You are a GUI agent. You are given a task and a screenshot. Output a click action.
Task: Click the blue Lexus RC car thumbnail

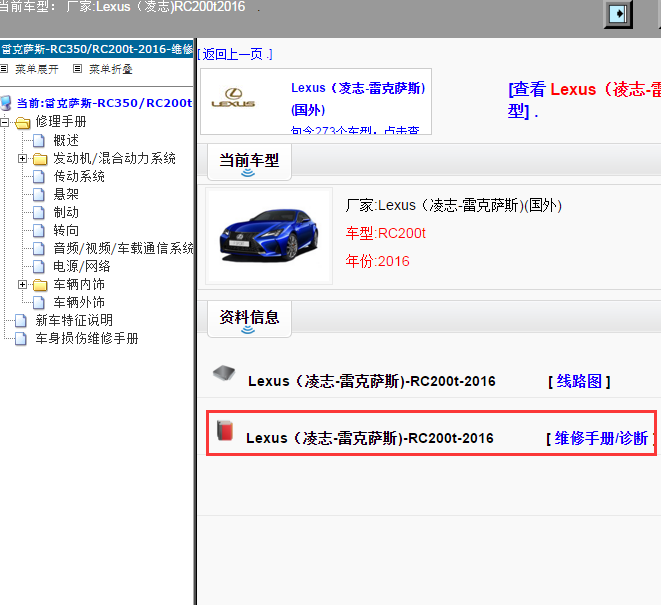tap(269, 236)
